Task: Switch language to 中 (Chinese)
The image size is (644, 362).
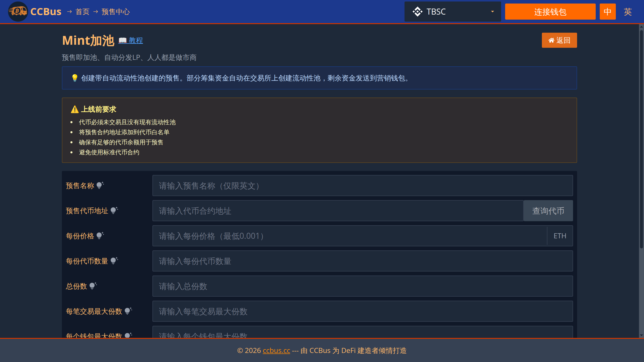Action: (608, 12)
